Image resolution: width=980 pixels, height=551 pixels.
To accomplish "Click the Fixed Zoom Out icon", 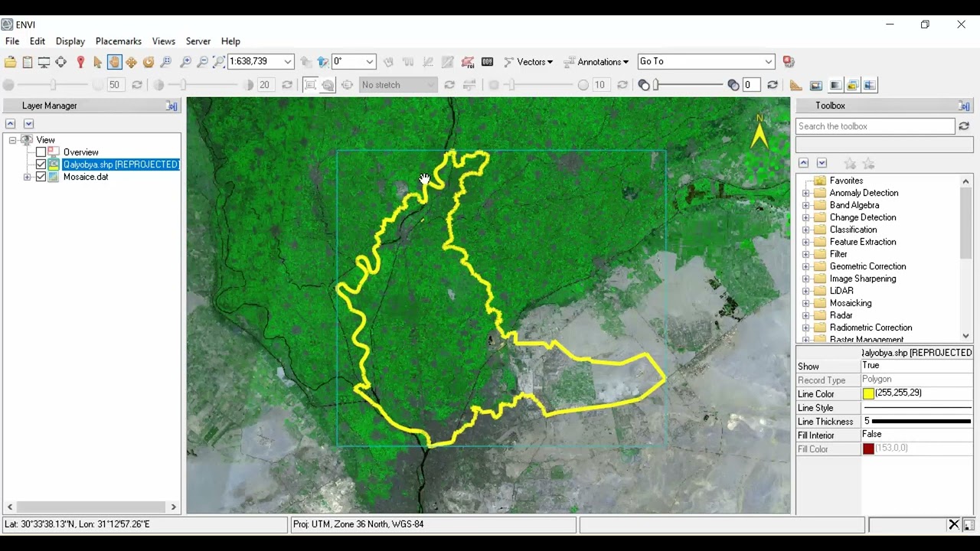I will point(202,62).
